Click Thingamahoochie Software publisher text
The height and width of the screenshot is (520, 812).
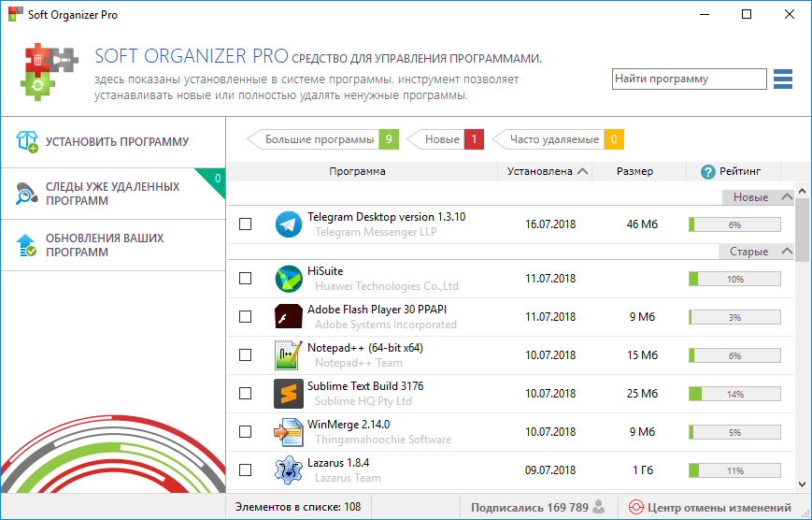click(x=383, y=440)
